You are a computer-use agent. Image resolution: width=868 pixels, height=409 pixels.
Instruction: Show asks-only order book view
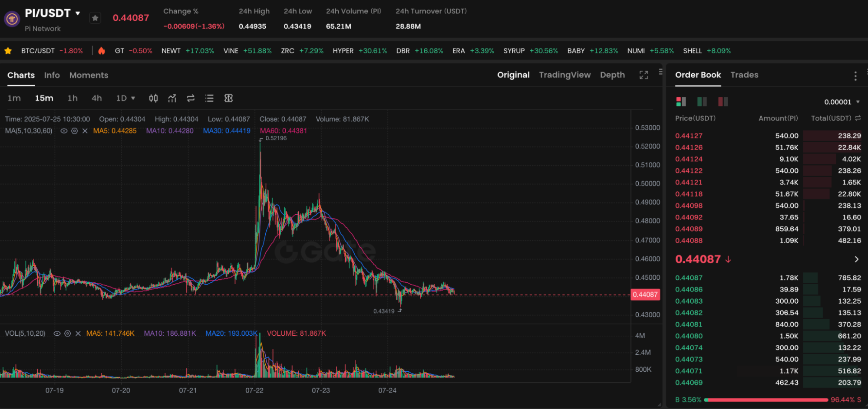(723, 101)
